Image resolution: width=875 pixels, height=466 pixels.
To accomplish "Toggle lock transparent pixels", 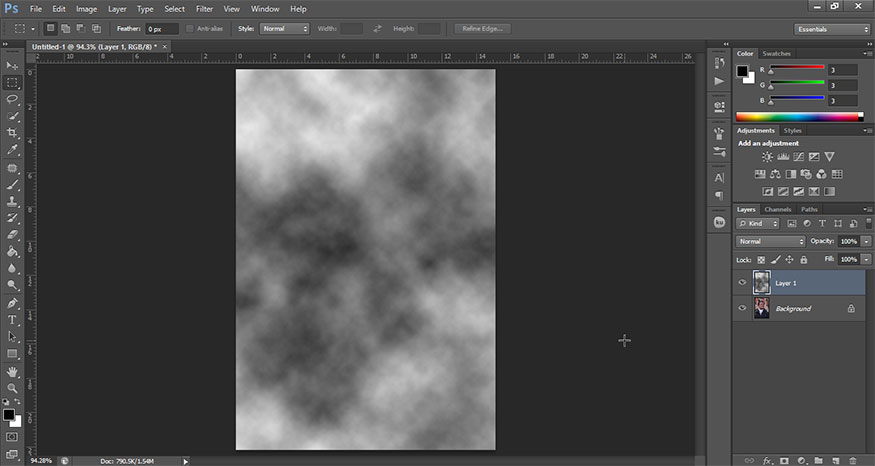I will [761, 260].
